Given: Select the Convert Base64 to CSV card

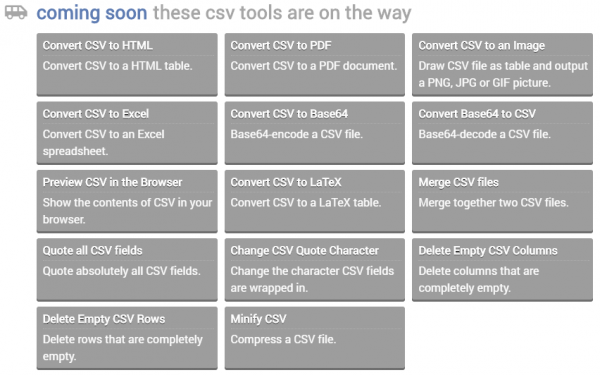Looking at the screenshot, I should pyautogui.click(x=502, y=133).
